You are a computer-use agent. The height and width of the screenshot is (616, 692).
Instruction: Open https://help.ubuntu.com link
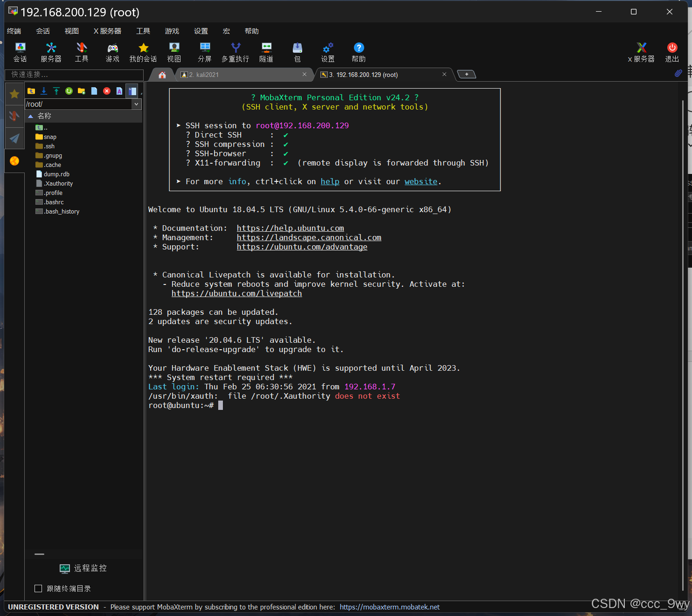(x=290, y=228)
